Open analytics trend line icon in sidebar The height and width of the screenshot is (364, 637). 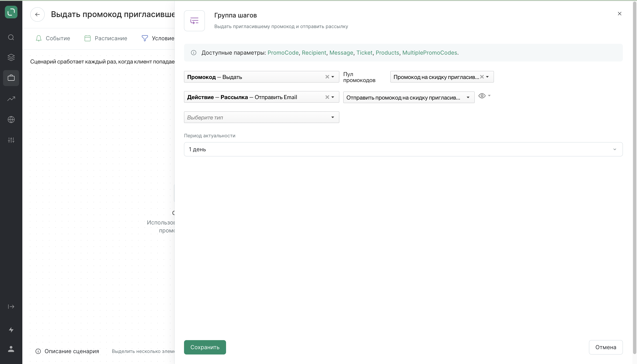(11, 98)
